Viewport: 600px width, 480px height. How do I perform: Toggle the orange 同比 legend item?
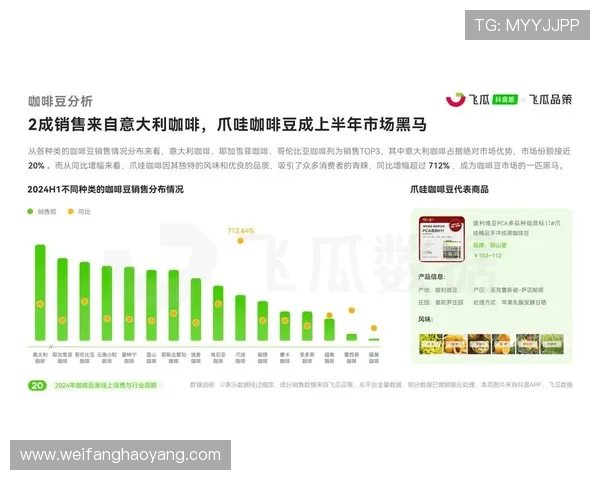click(79, 212)
